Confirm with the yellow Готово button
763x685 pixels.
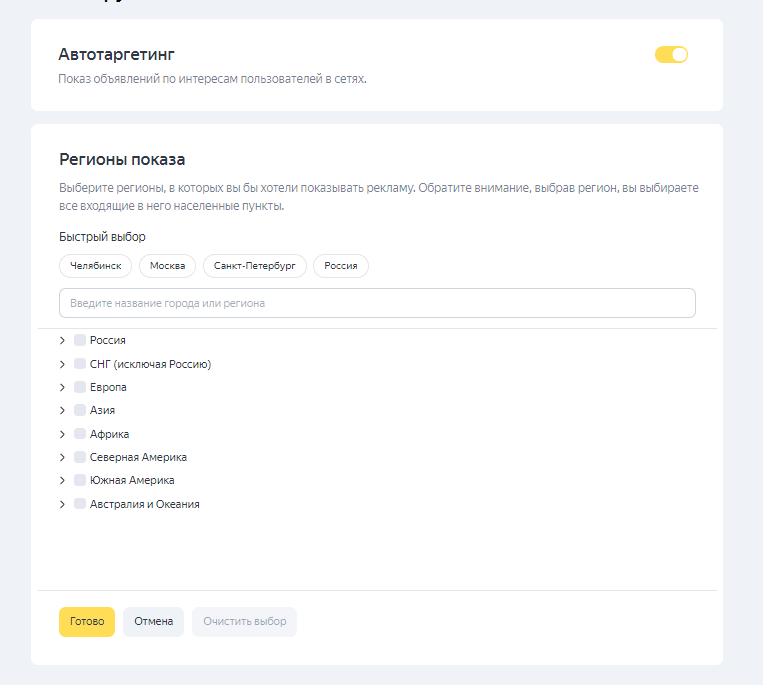pyautogui.click(x=87, y=622)
